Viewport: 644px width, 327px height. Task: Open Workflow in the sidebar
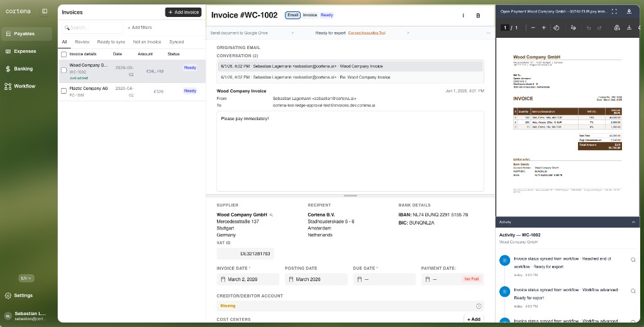(26, 86)
